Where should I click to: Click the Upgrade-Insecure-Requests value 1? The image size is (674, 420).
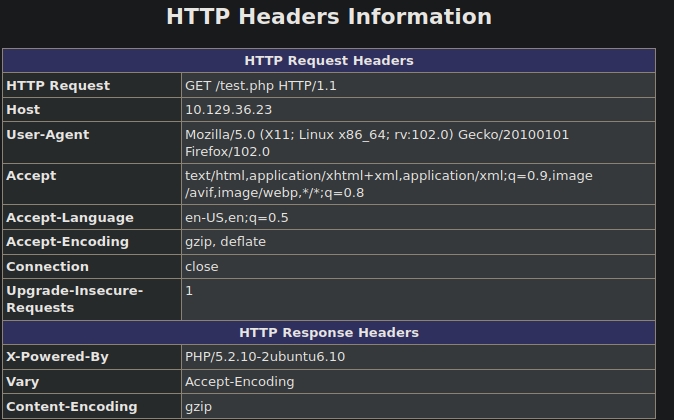pyautogui.click(x=189, y=291)
